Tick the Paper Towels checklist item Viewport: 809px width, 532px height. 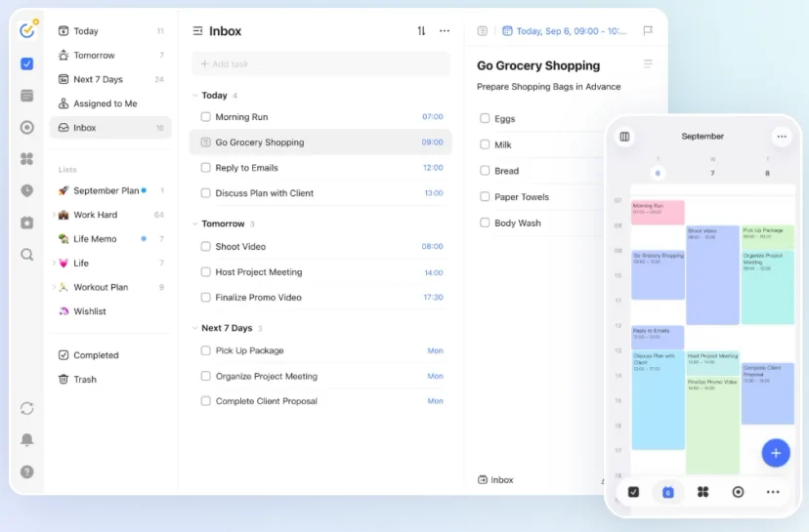pos(485,197)
